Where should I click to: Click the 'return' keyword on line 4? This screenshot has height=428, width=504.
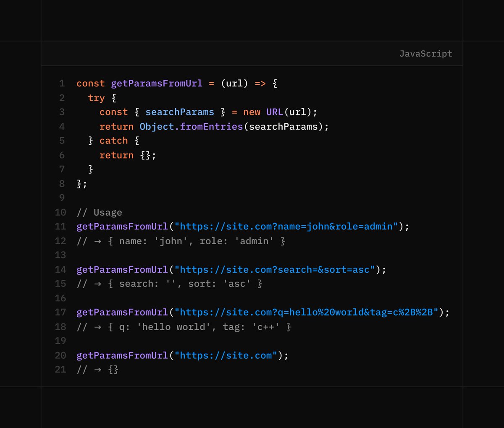click(x=116, y=126)
